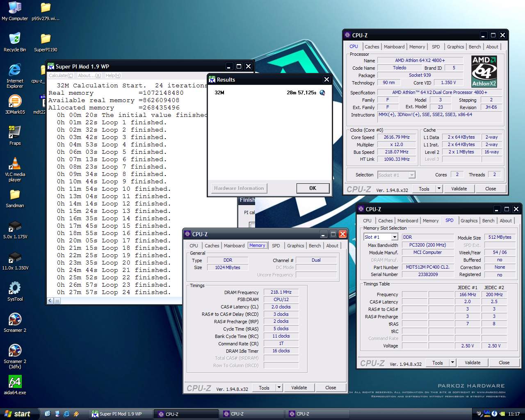Viewport: 525px width, 420px height.
Task: Open Tools dropdown arrow in Memory CPU-Z window
Action: point(279,388)
